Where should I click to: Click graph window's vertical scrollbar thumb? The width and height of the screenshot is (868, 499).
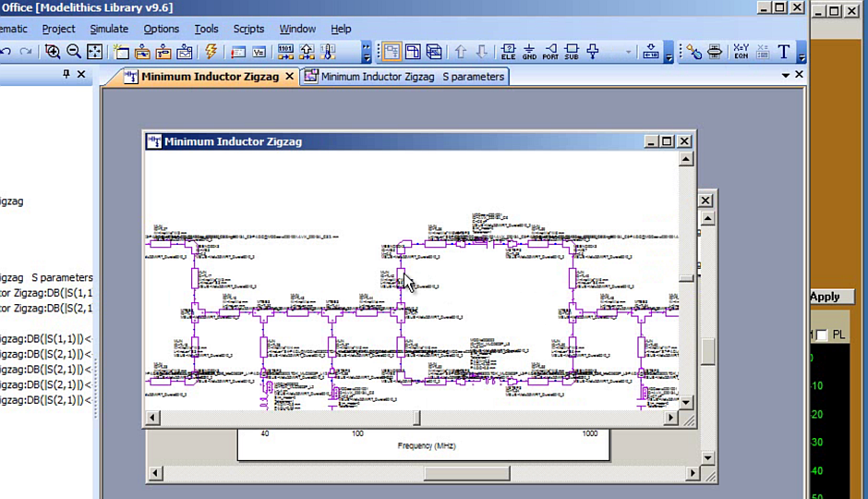(x=707, y=351)
